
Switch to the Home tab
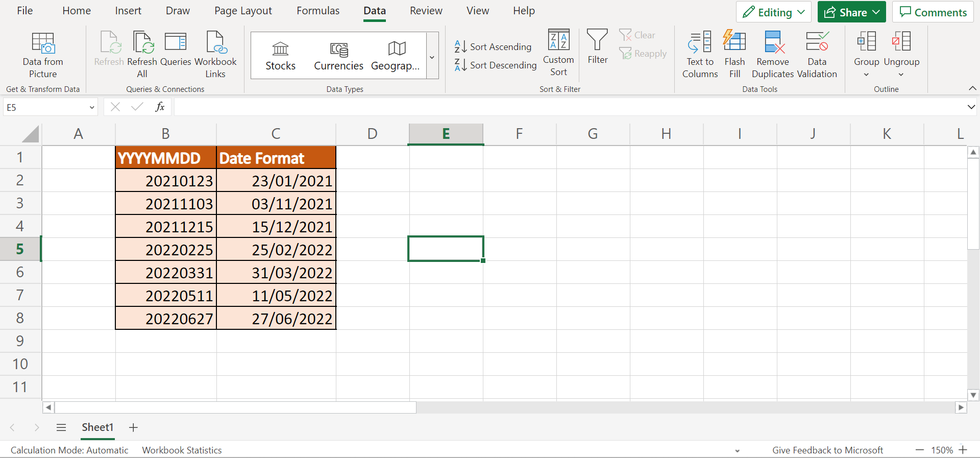[x=77, y=11]
